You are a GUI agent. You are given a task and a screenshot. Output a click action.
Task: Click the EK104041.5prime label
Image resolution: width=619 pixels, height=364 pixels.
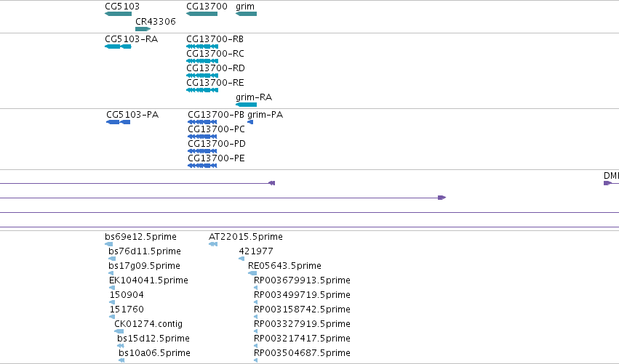(x=149, y=280)
